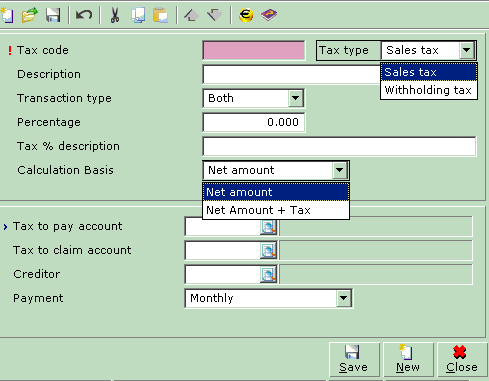This screenshot has width=489, height=381.
Task: Select Sales tax from Tax type list
Action: point(429,72)
